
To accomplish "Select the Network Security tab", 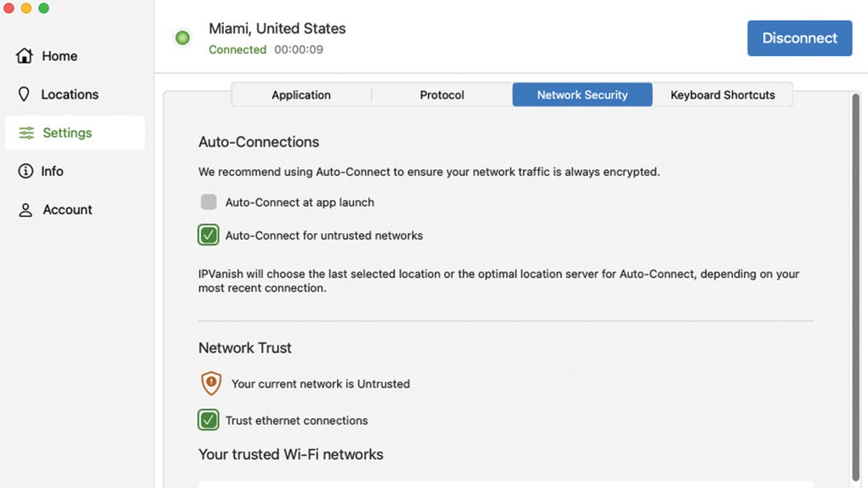I will [582, 95].
